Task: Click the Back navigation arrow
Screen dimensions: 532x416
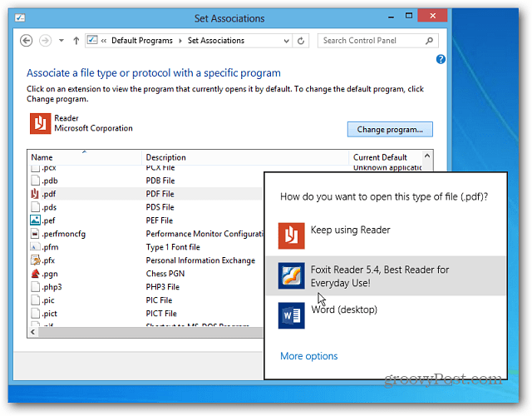Action: coord(26,41)
